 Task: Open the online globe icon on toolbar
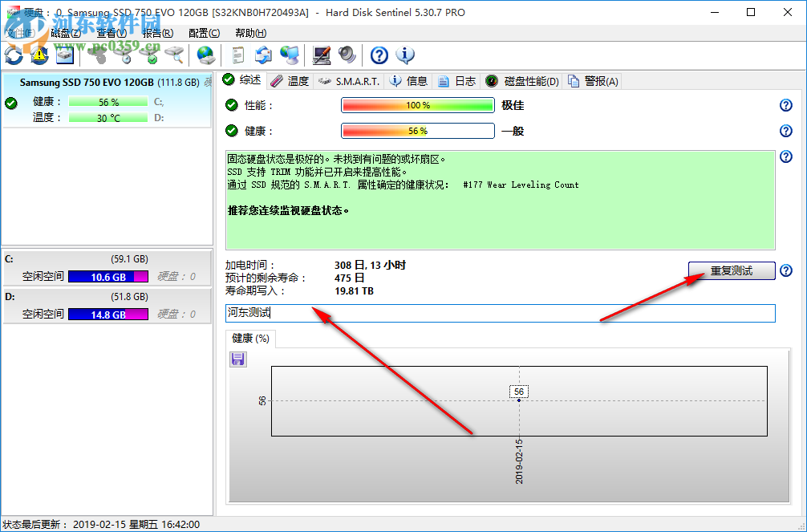(x=205, y=55)
